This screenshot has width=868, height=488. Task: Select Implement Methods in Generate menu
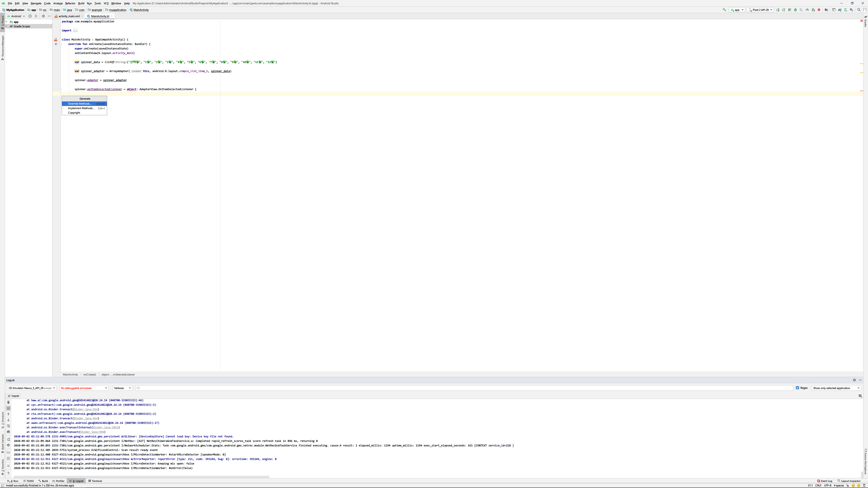(81, 108)
